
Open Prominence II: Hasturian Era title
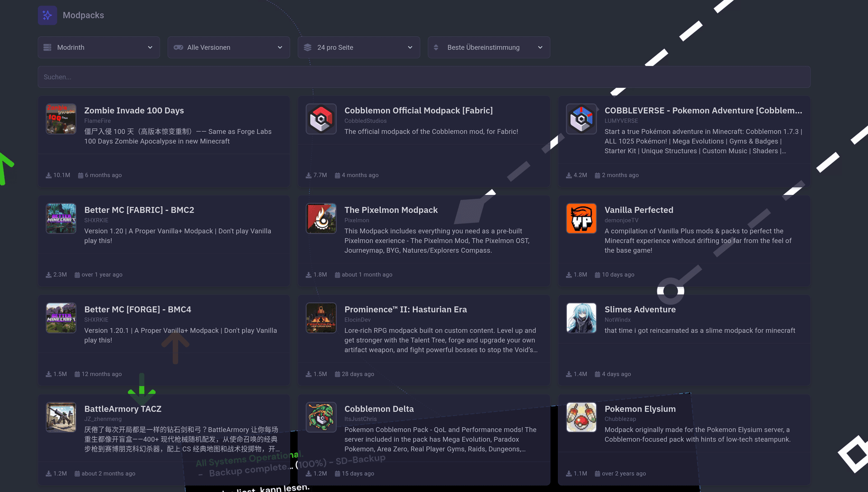click(x=406, y=309)
